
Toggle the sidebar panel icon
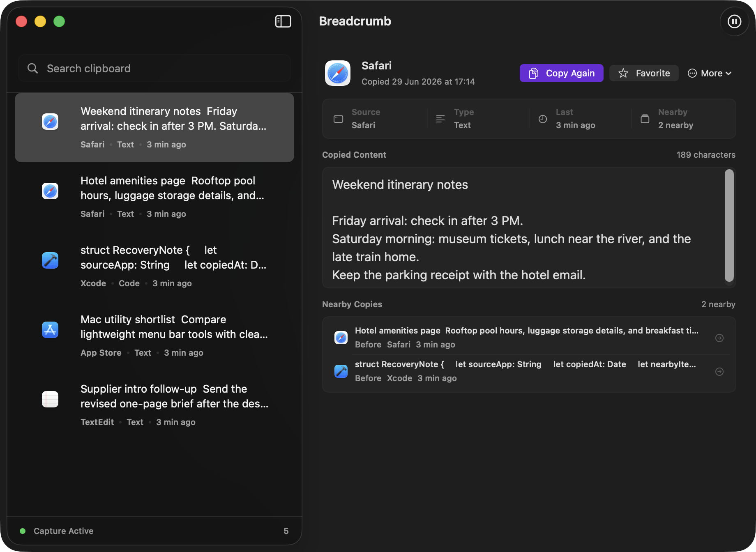[283, 21]
